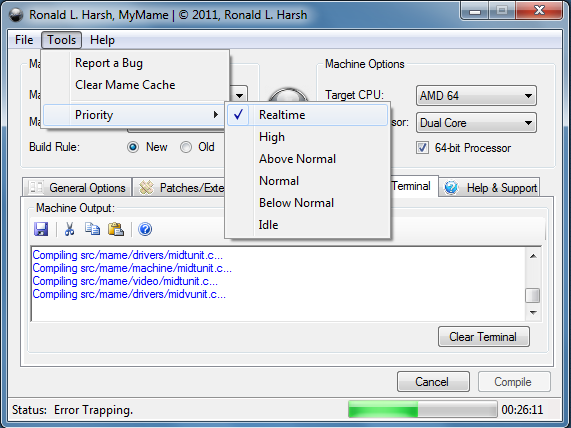The height and width of the screenshot is (428, 571).
Task: Set priority to Normal
Action: point(308,181)
